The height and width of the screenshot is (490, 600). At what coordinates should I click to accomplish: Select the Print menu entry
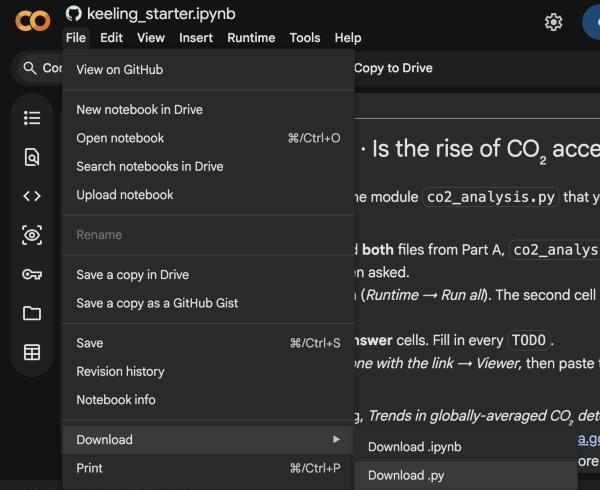(209, 468)
